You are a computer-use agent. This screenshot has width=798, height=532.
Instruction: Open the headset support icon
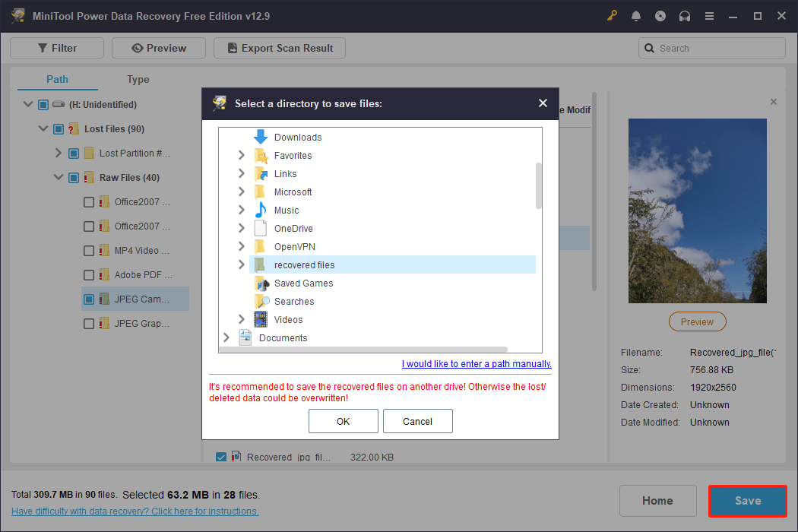click(x=685, y=16)
